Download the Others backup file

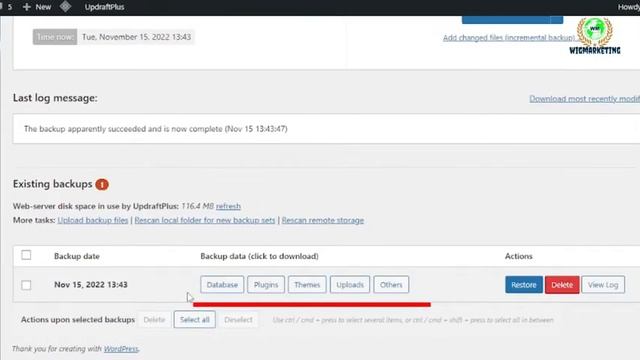[x=391, y=284]
